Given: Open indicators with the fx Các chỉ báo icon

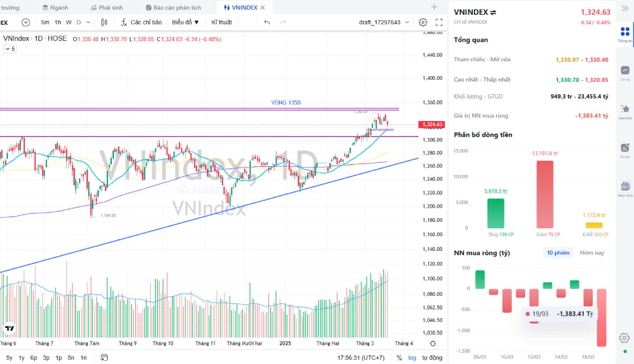Looking at the screenshot, I should 124,22.
